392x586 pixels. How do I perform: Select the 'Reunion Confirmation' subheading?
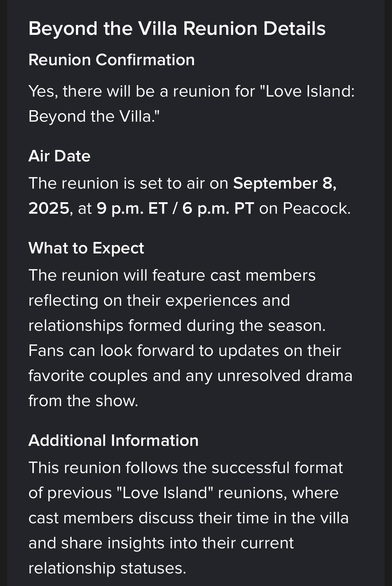click(x=112, y=60)
